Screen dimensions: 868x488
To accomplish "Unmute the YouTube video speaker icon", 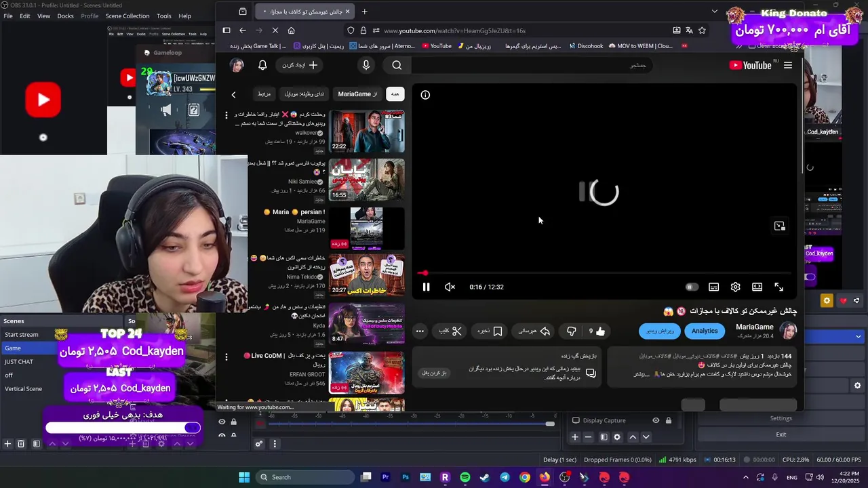I will tap(450, 287).
